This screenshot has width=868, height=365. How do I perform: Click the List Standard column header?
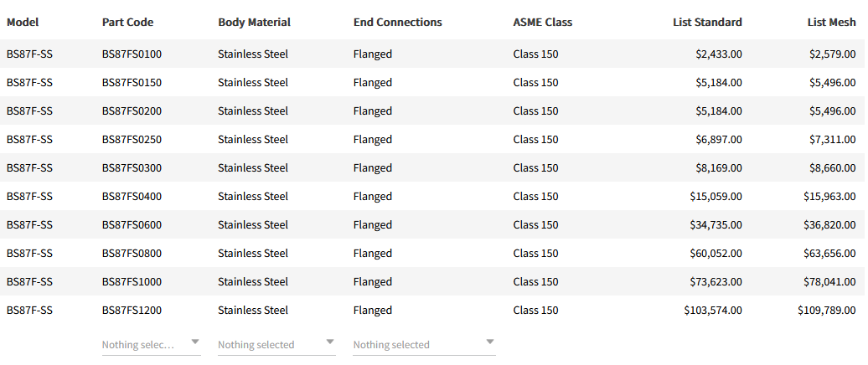(707, 23)
